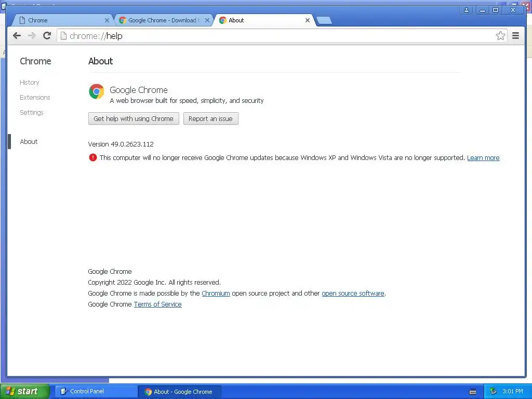Click the version text 49.0.2623.112
This screenshot has height=399, width=532.
(x=132, y=144)
